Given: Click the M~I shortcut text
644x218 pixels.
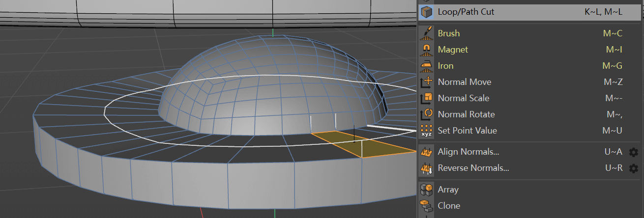Looking at the screenshot, I should tap(614, 50).
